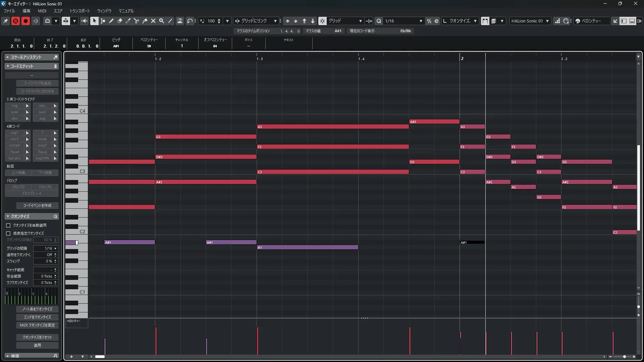Toggle acoustic feedback speaker icon
Image resolution: width=644 pixels, height=362 pixels.
pos(84,21)
